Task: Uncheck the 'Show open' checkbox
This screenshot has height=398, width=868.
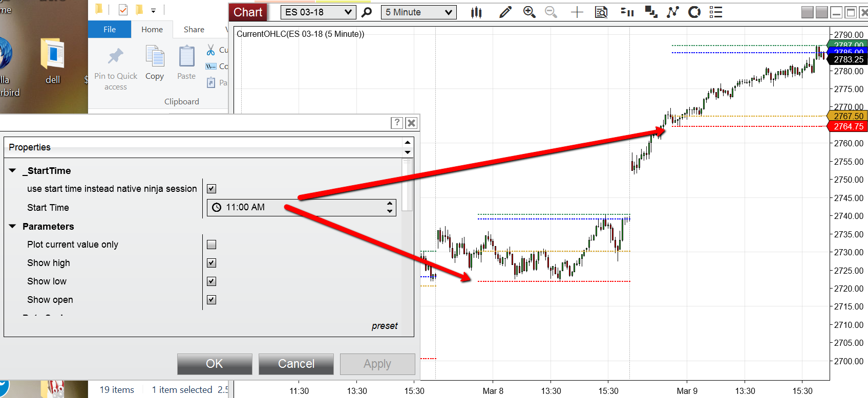Action: pos(211,300)
